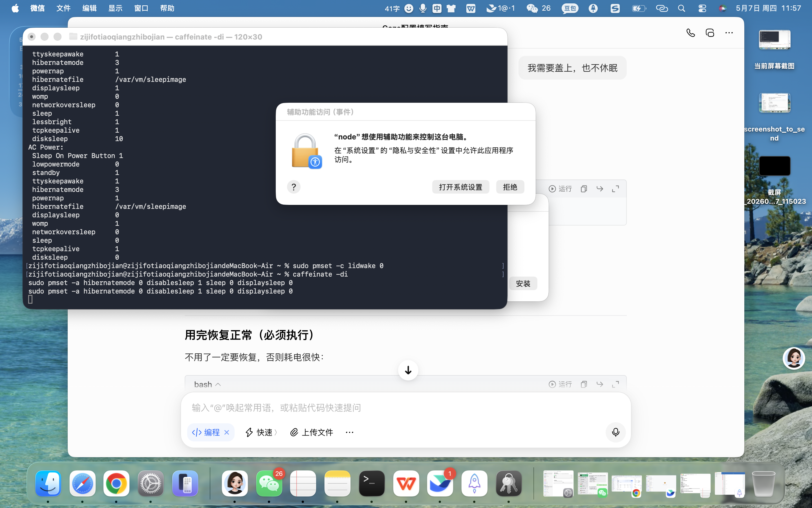Click the microphone button in the chat input box
The height and width of the screenshot is (508, 812).
[x=615, y=432]
